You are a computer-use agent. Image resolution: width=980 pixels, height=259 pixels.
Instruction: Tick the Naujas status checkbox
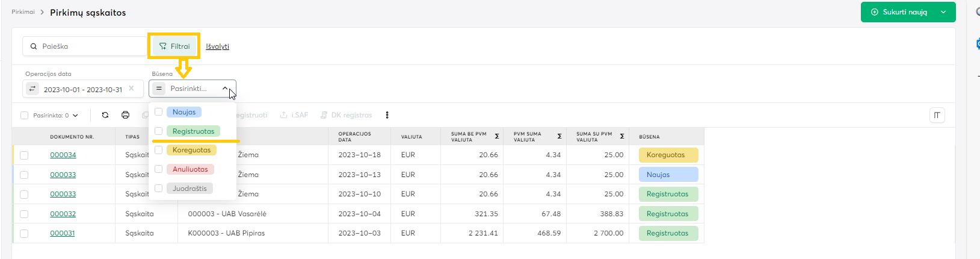coord(159,111)
